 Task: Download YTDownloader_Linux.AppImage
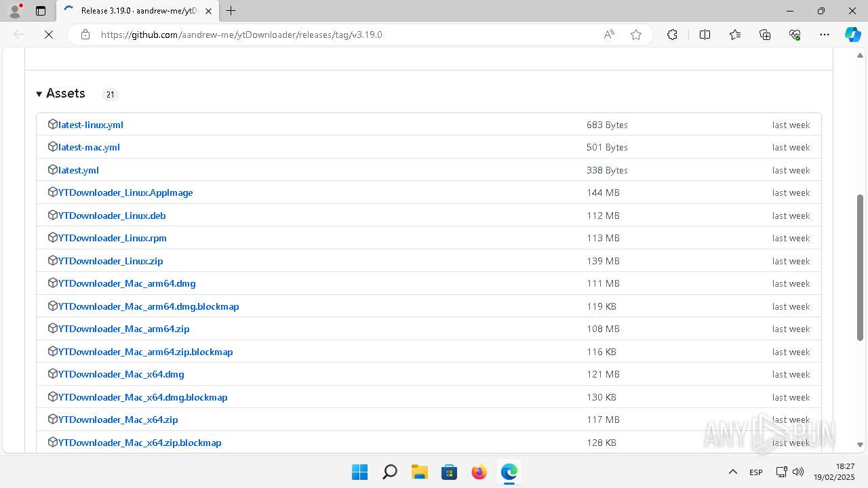pos(125,192)
